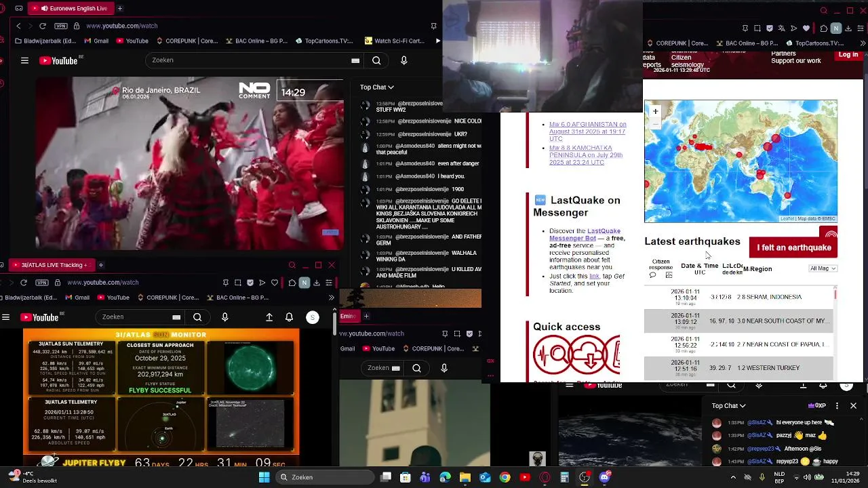This screenshot has height=488, width=868.
Task: Zoom in on earthquake map with plus
Action: pos(655,111)
